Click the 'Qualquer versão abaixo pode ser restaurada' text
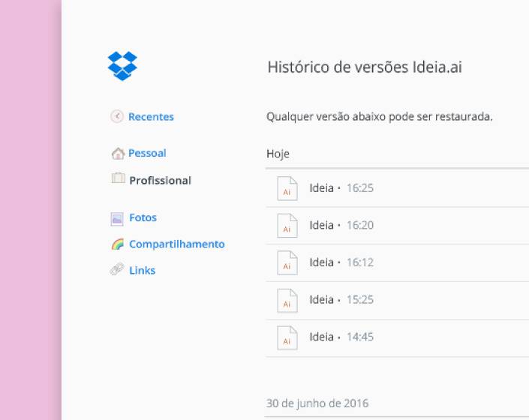529x420 pixels. click(x=379, y=117)
